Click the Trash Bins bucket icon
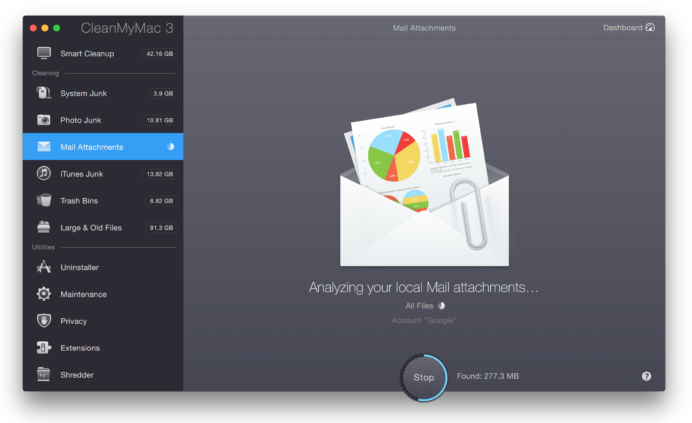The height and width of the screenshot is (423, 692). tap(44, 200)
